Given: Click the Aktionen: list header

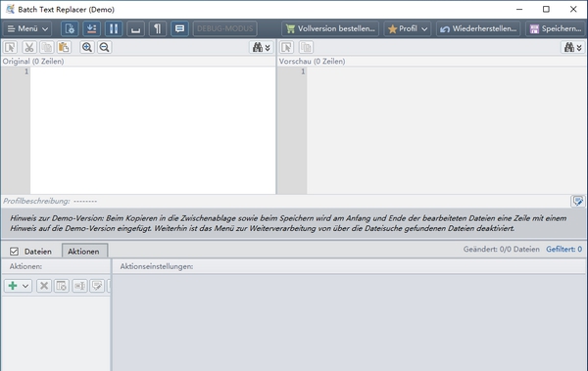Looking at the screenshot, I should [x=25, y=266].
